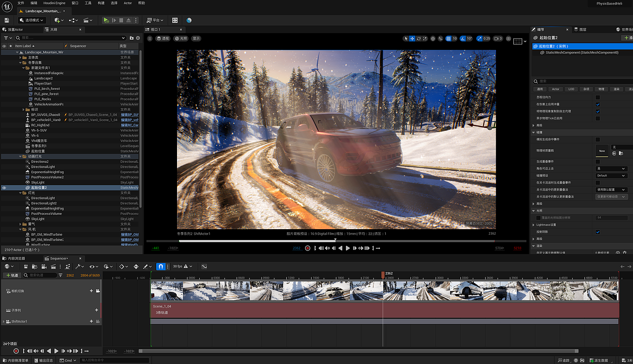Save the current level with the floppy icon

7,20
